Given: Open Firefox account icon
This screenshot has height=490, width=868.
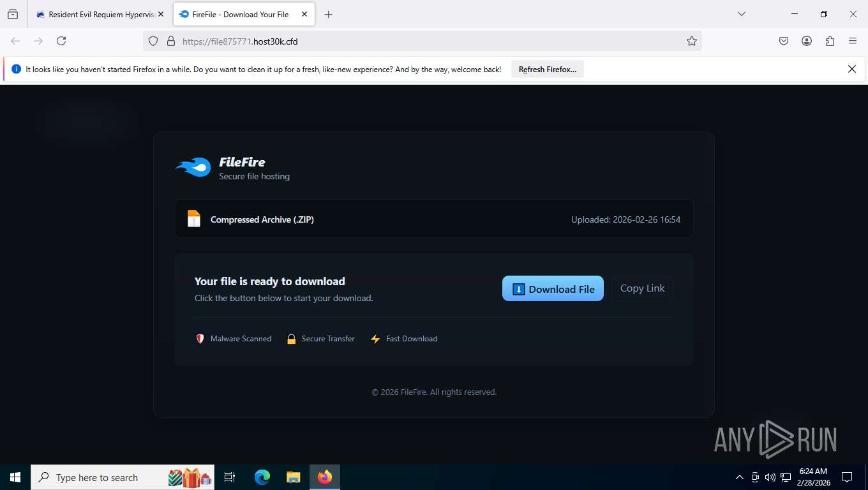Looking at the screenshot, I should 807,41.
